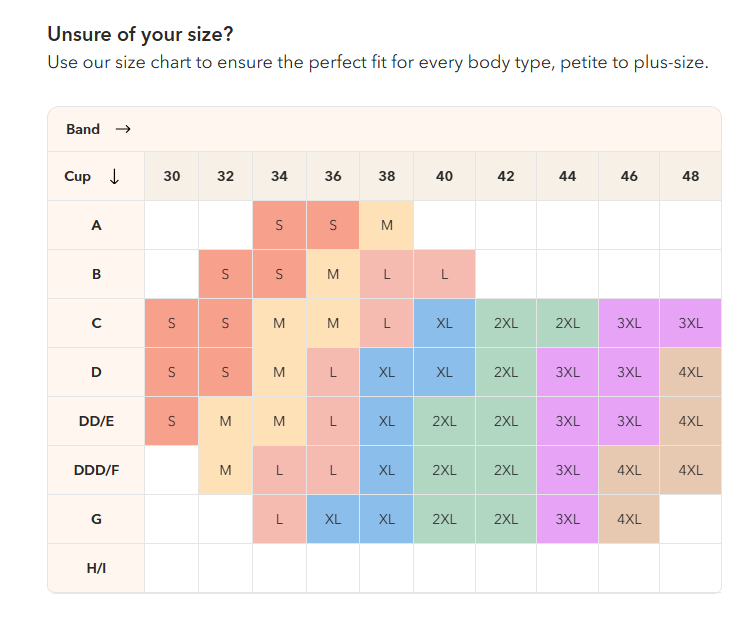Pick the L cell for 40 B
This screenshot has width=748, height=622.
click(444, 274)
